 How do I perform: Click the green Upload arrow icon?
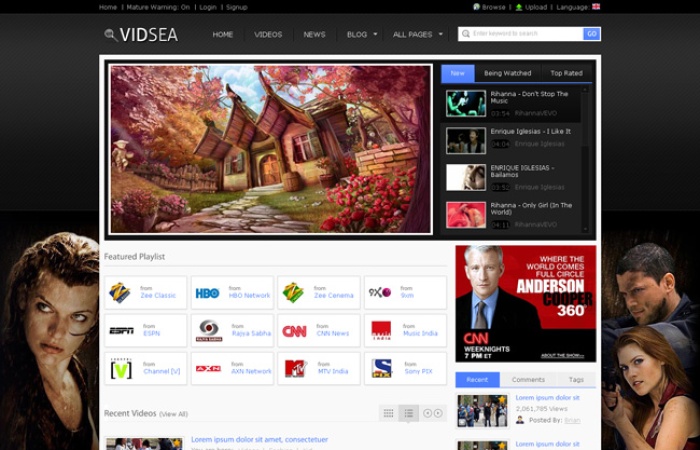tap(519, 7)
